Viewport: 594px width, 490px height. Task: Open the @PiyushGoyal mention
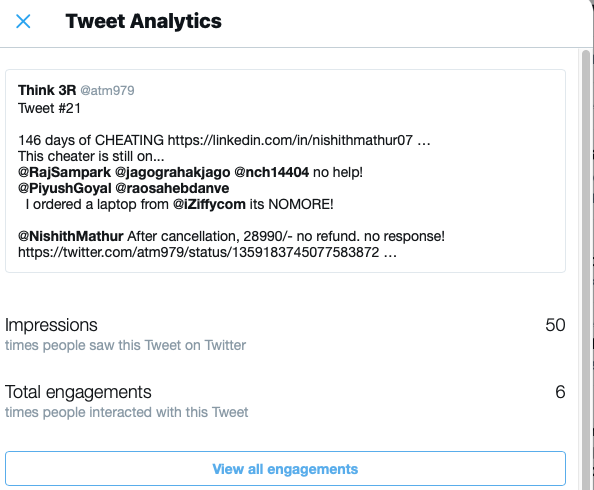pos(65,188)
